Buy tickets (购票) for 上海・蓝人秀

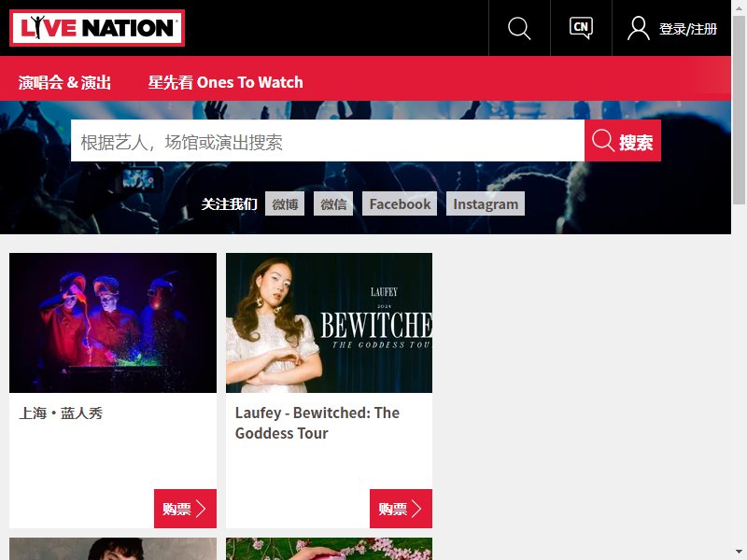(185, 509)
